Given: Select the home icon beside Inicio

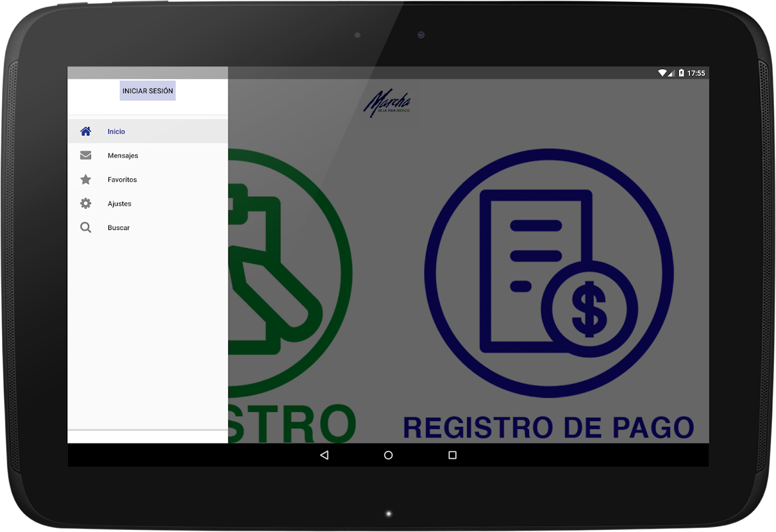Looking at the screenshot, I should click(86, 131).
